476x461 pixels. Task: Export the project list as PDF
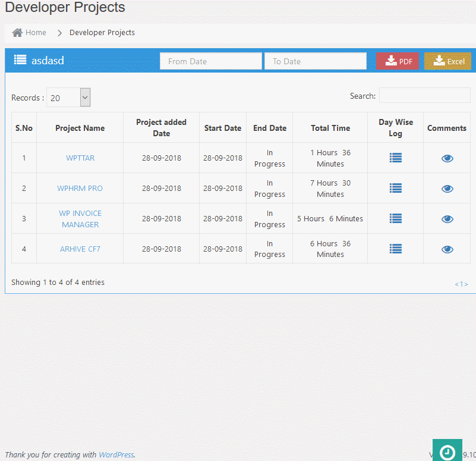[x=398, y=60]
